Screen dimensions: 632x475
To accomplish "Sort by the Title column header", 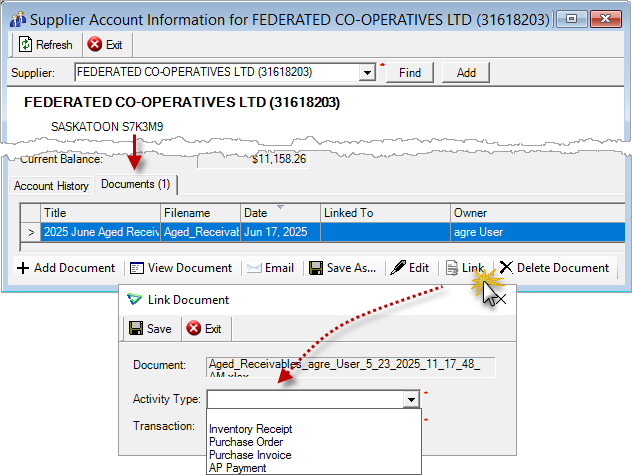I will [100, 213].
